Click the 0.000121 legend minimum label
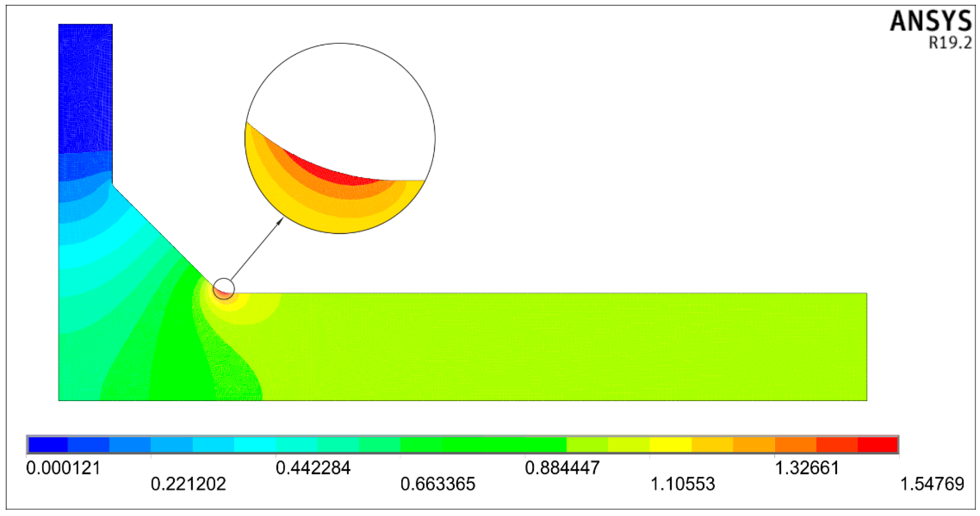 pyautogui.click(x=63, y=468)
